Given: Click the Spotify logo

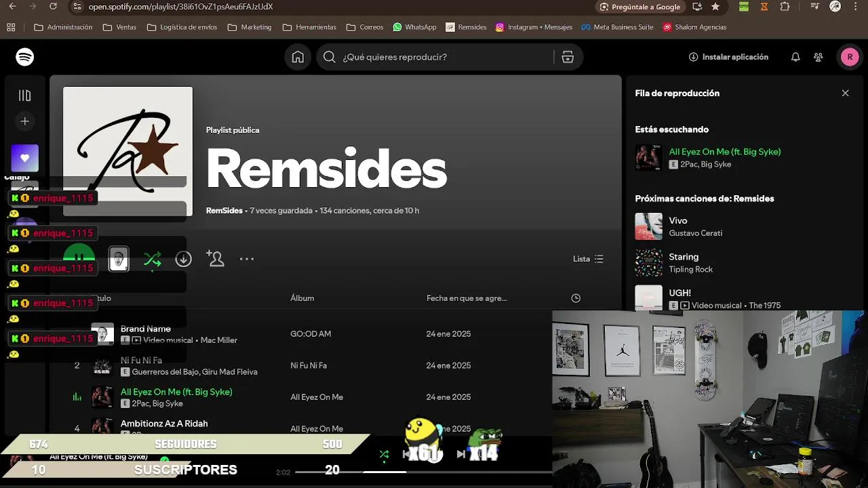Looking at the screenshot, I should click(x=25, y=57).
